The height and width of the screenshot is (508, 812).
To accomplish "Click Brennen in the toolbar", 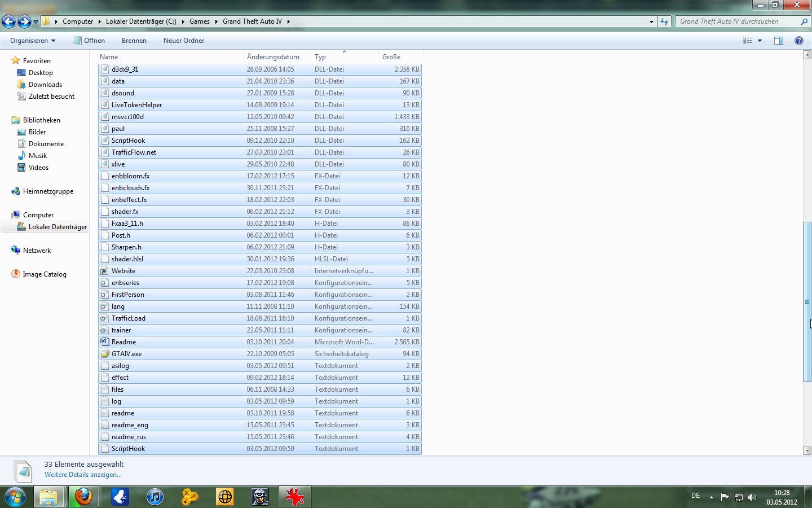I will pyautogui.click(x=134, y=41).
